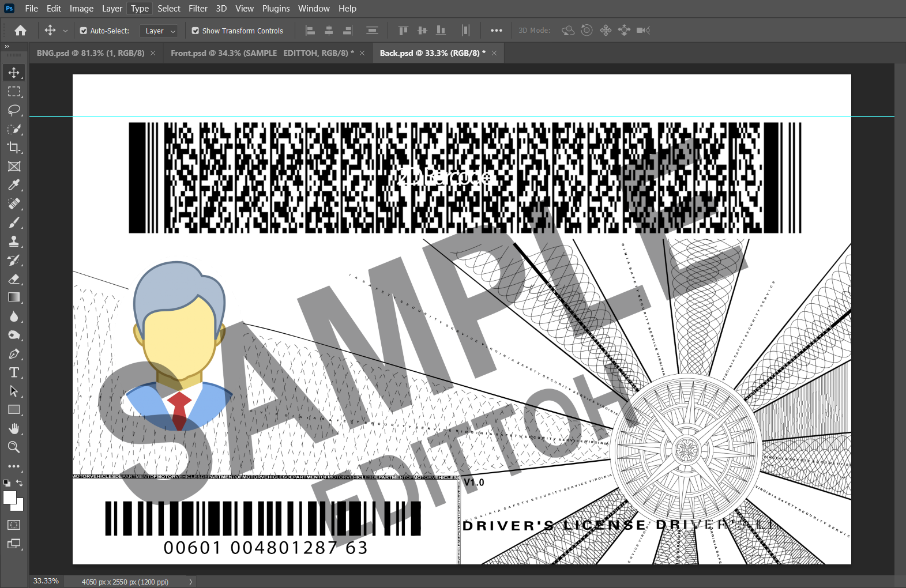
Task: Select the Frame tool
Action: [14, 167]
